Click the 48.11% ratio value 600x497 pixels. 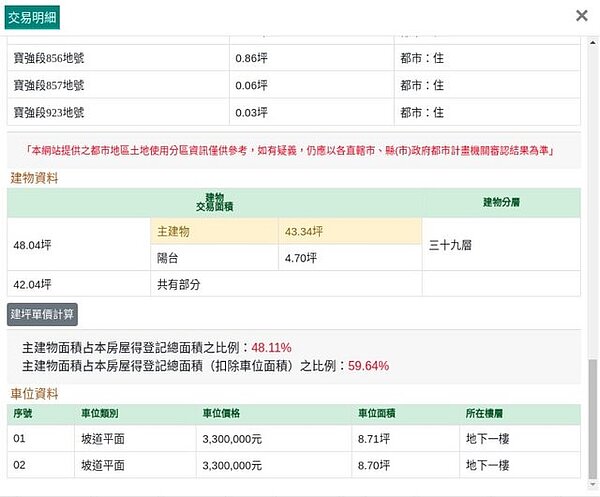[x=271, y=348]
